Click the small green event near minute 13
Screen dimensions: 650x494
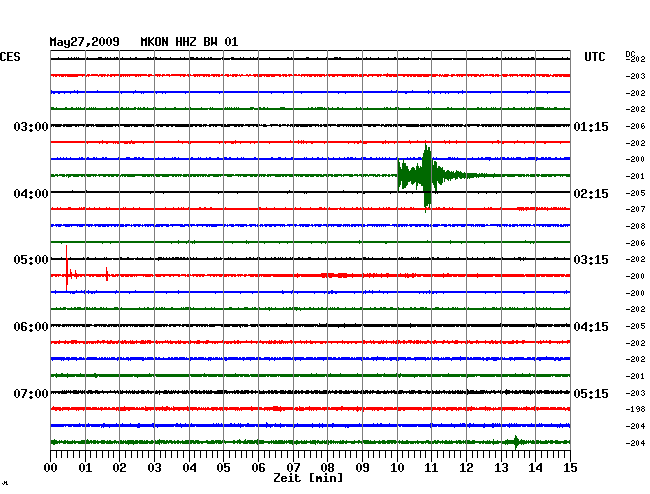pyautogui.click(x=516, y=442)
